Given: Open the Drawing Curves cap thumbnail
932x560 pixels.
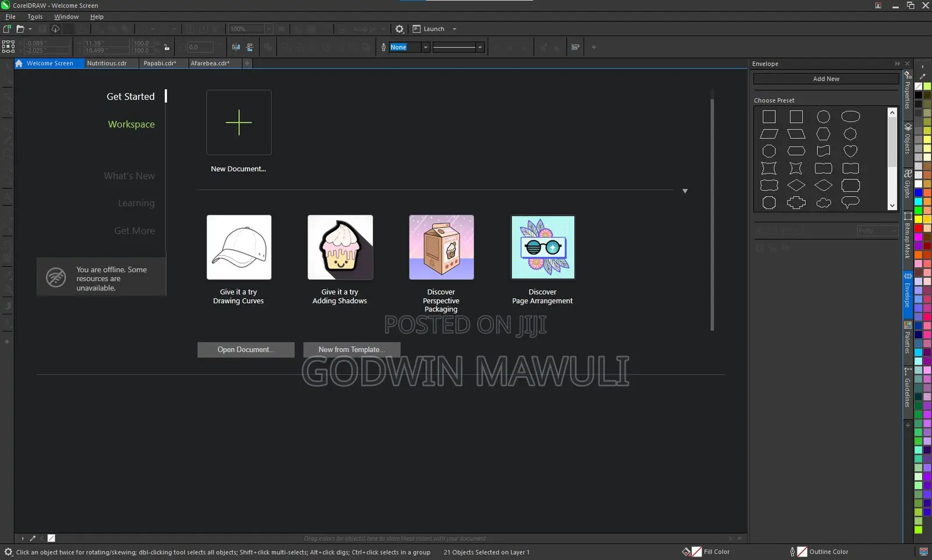Looking at the screenshot, I should tap(239, 247).
